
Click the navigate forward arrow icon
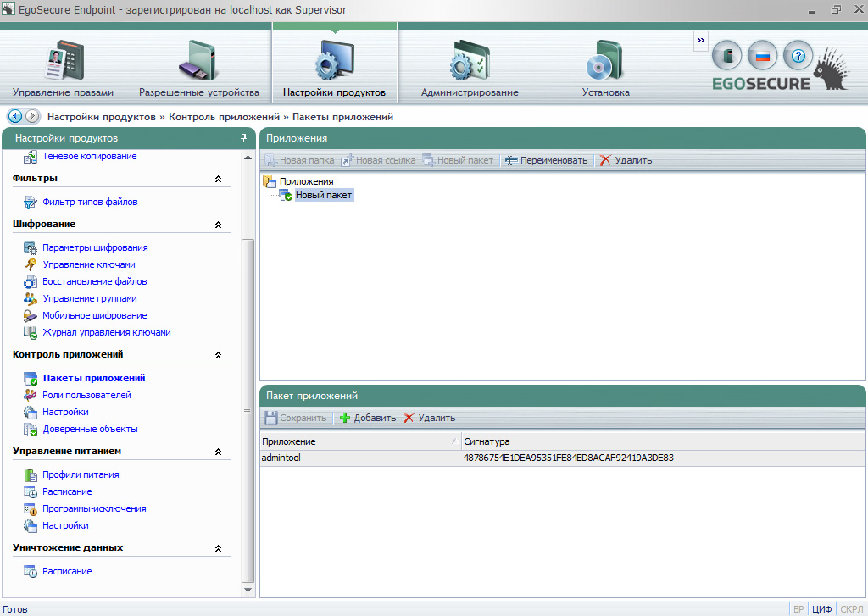pyautogui.click(x=32, y=116)
